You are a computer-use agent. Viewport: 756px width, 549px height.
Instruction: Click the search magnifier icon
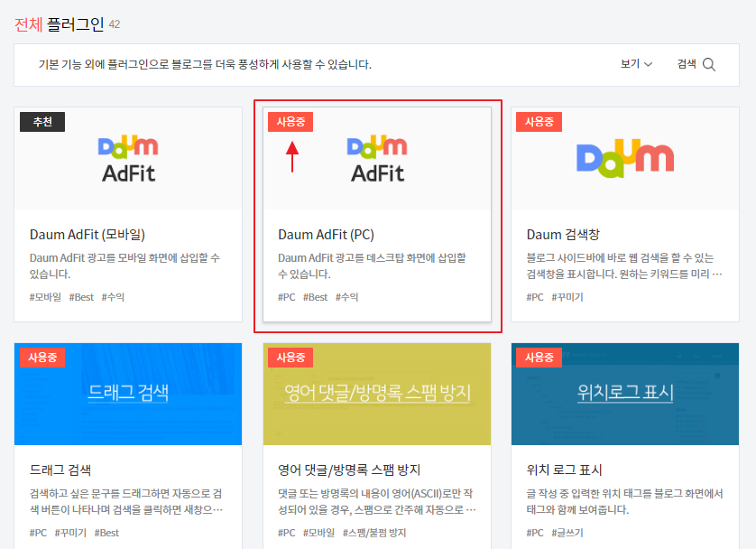click(x=709, y=64)
